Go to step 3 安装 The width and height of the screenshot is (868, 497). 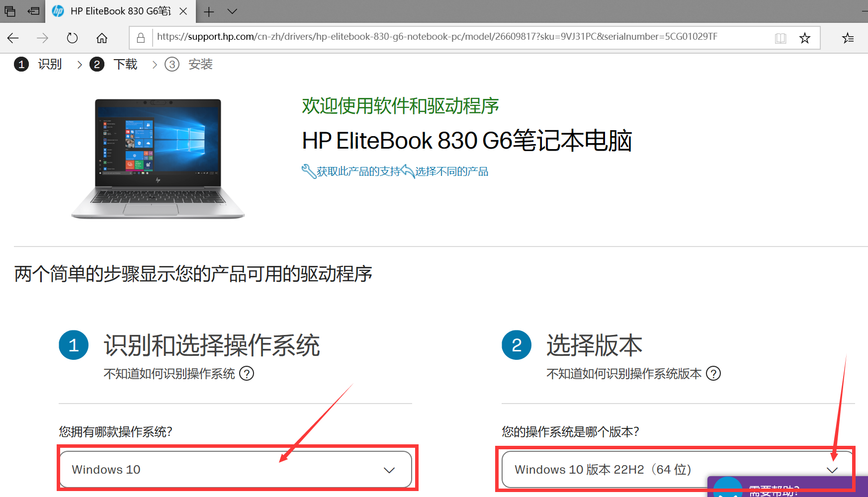coord(189,64)
